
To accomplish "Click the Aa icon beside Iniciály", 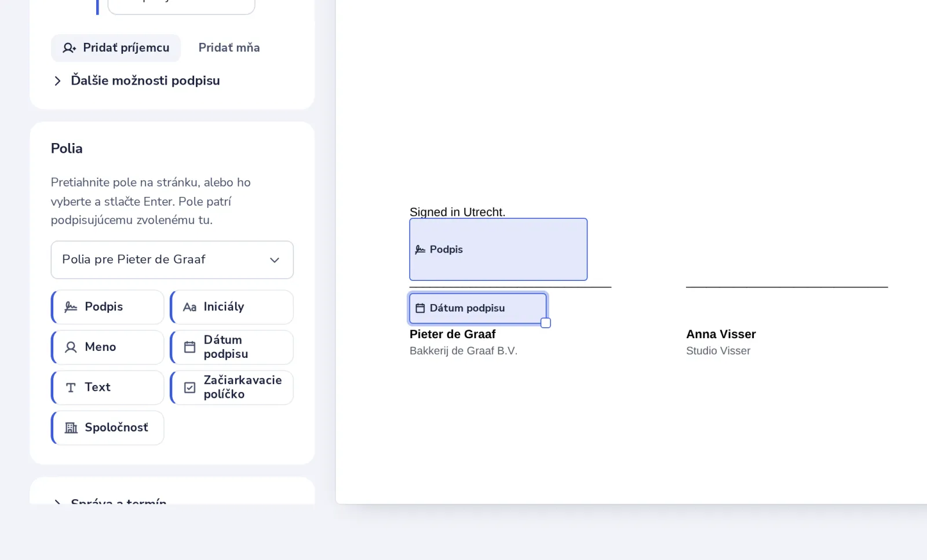I will click(x=189, y=307).
